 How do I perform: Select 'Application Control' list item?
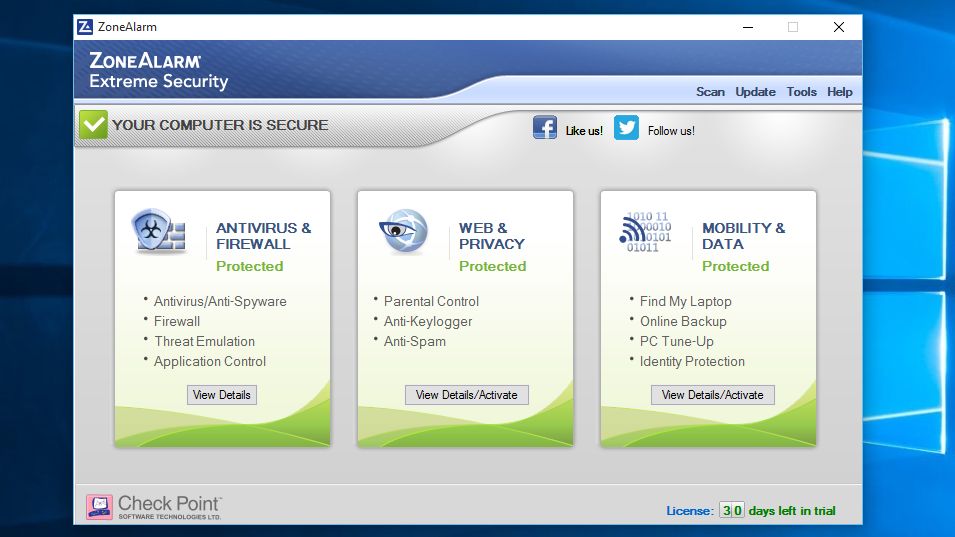[210, 362]
